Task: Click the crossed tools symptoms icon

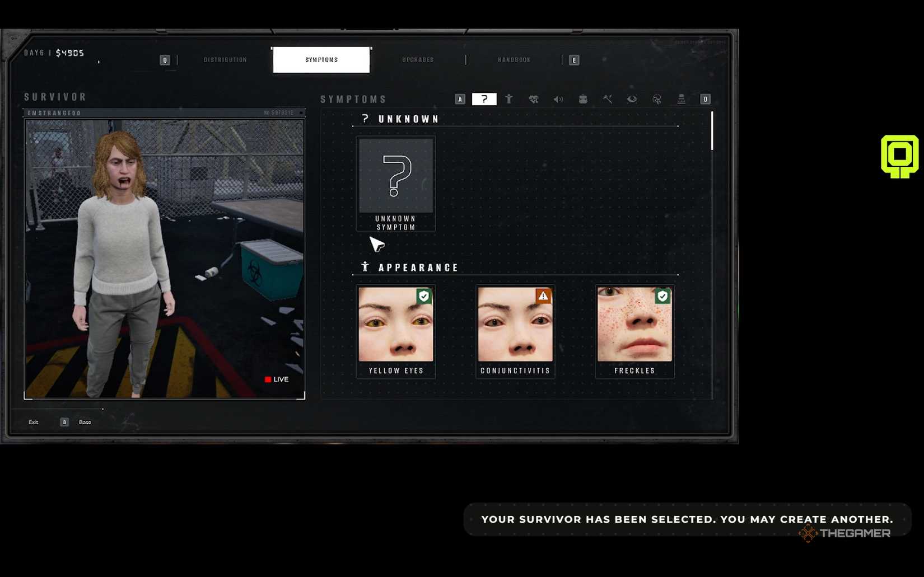Action: point(607,99)
